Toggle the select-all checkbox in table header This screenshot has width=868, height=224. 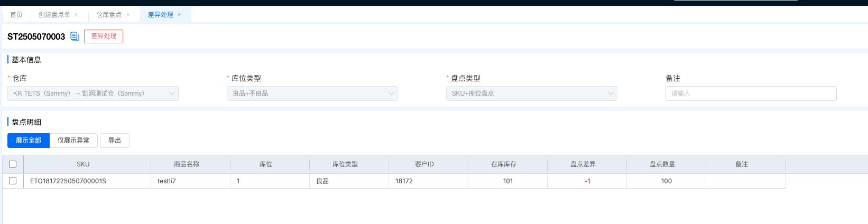tap(13, 164)
